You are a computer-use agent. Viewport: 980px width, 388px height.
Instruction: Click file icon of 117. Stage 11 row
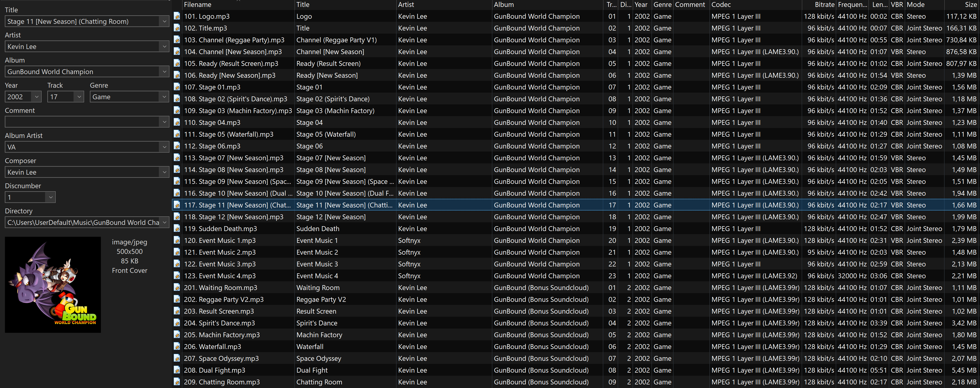pyautogui.click(x=177, y=205)
